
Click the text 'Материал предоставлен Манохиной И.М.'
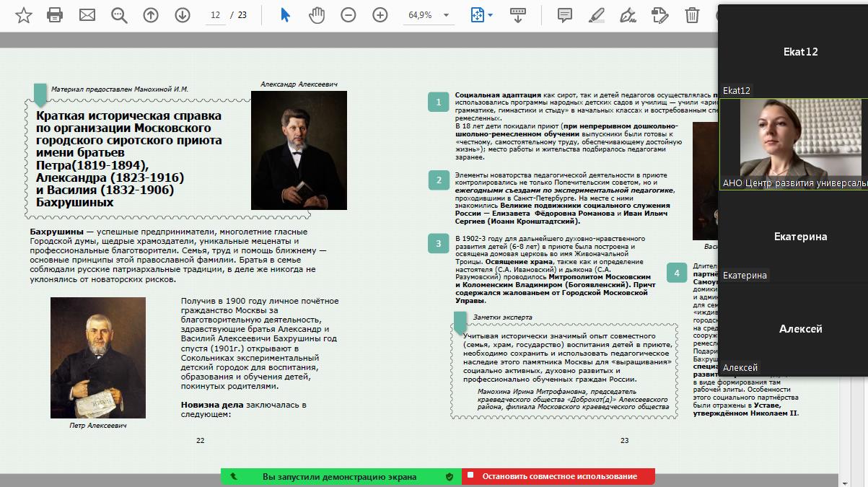120,89
